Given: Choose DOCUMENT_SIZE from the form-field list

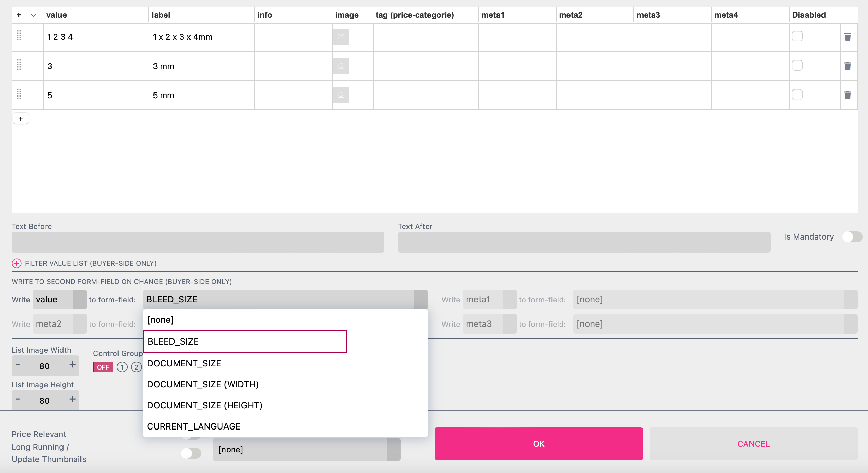Looking at the screenshot, I should [184, 363].
